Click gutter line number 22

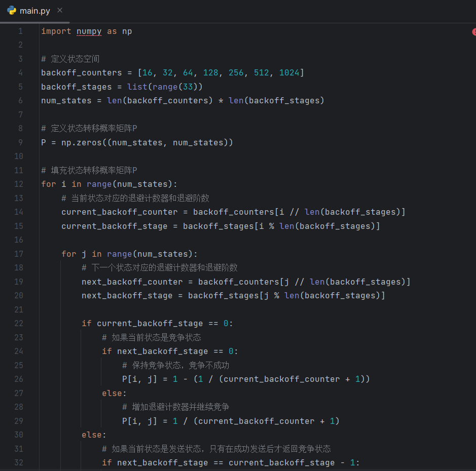(19, 323)
